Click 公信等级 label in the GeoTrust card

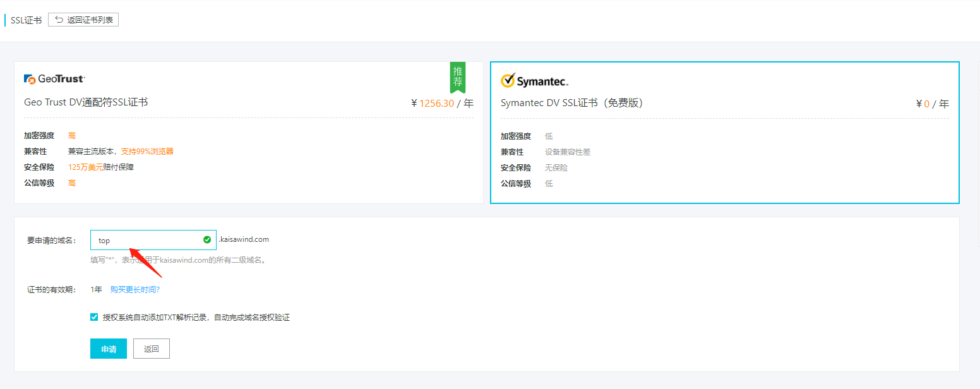[39, 183]
